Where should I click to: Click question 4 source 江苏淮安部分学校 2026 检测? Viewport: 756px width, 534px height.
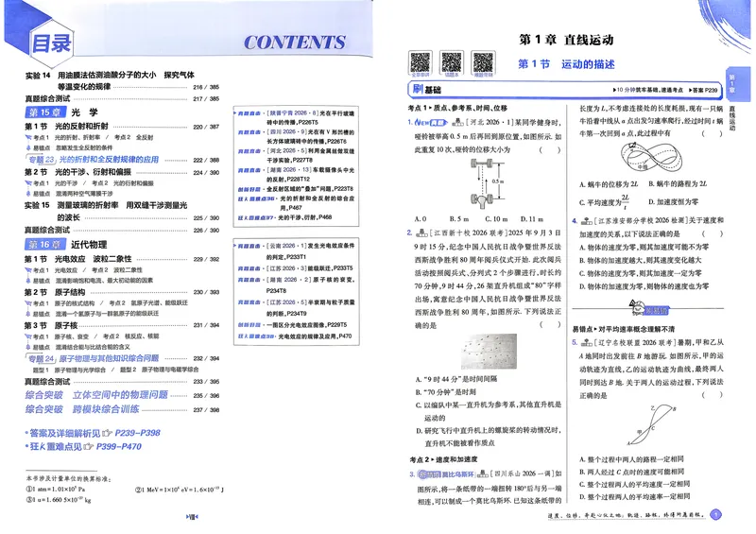point(640,220)
